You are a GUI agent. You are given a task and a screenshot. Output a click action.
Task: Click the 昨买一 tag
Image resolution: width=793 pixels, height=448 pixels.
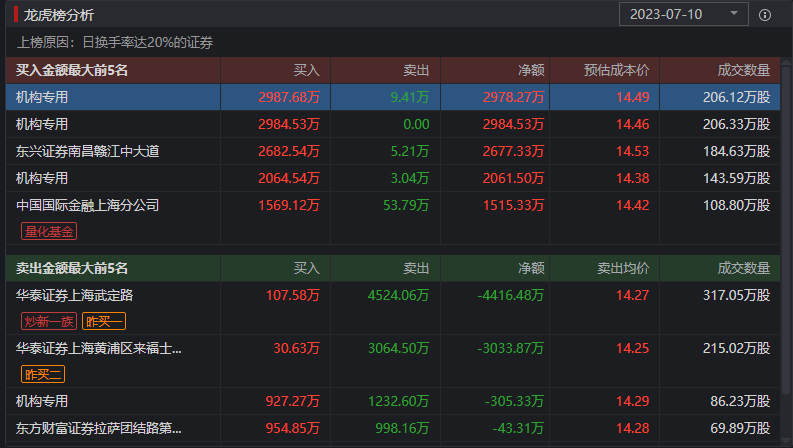pyautogui.click(x=104, y=321)
